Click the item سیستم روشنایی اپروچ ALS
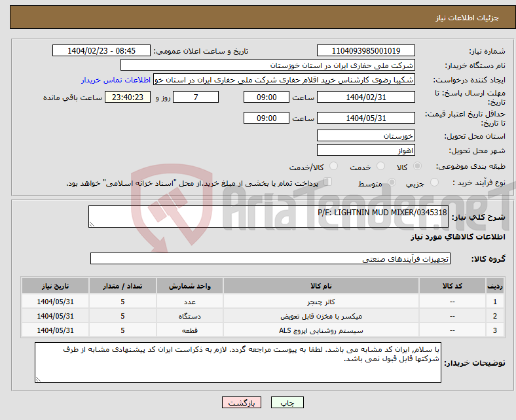Screen dimensions: 516x420 tap(321, 330)
